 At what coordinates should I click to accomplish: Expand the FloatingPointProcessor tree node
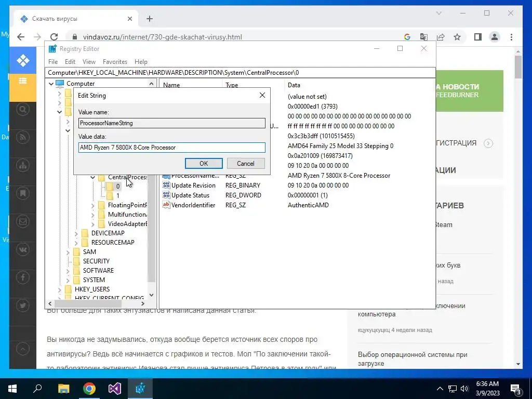point(92,205)
